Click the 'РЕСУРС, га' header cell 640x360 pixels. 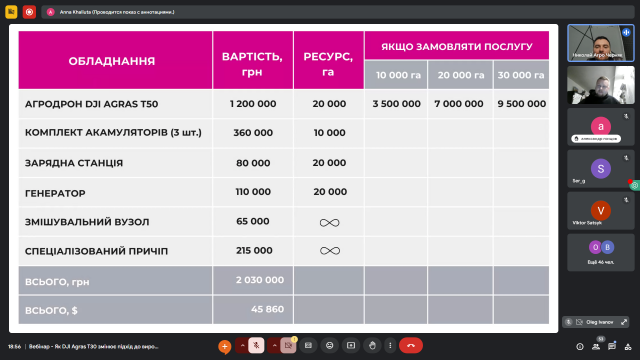[x=329, y=60]
